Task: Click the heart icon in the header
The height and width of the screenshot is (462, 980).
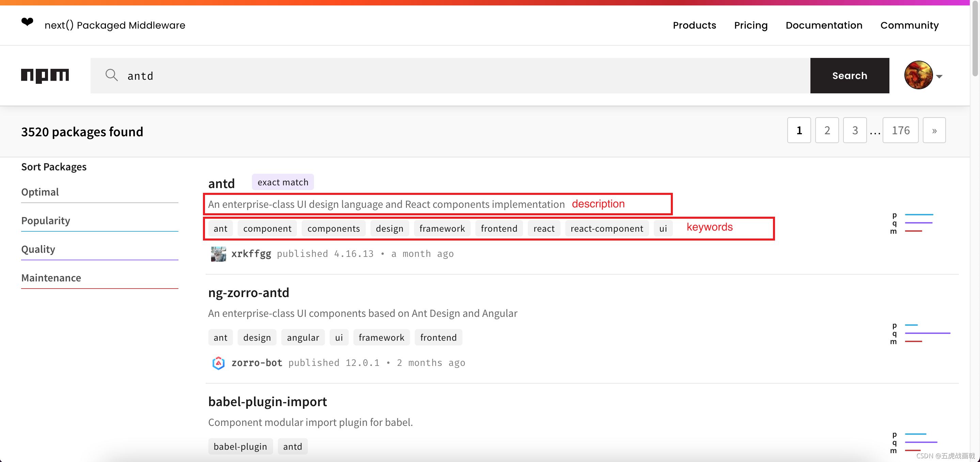Action: point(27,23)
